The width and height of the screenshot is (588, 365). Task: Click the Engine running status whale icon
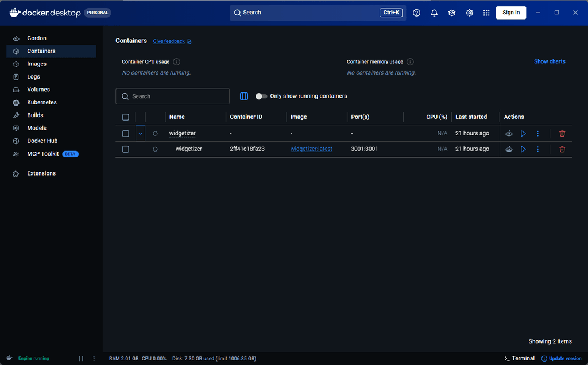pyautogui.click(x=10, y=358)
